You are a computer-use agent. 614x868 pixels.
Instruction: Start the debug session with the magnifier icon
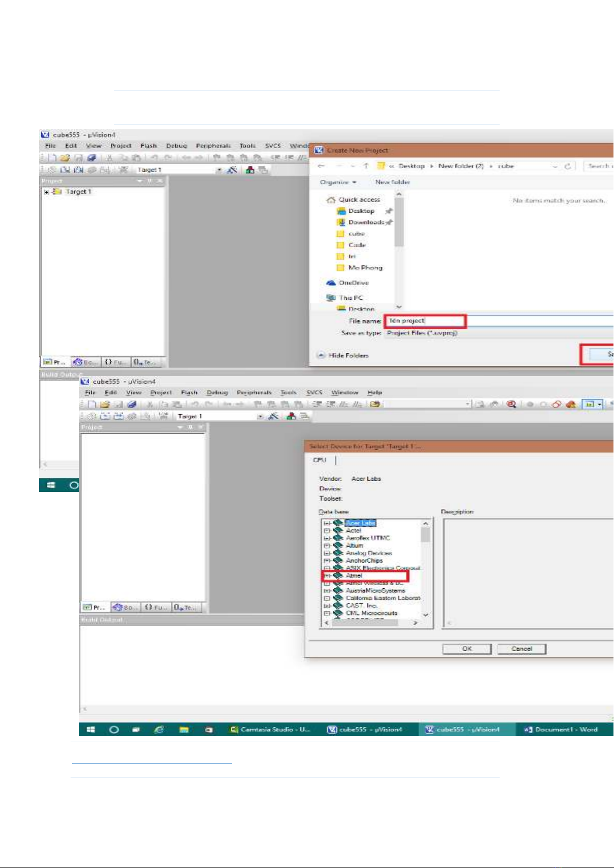511,404
